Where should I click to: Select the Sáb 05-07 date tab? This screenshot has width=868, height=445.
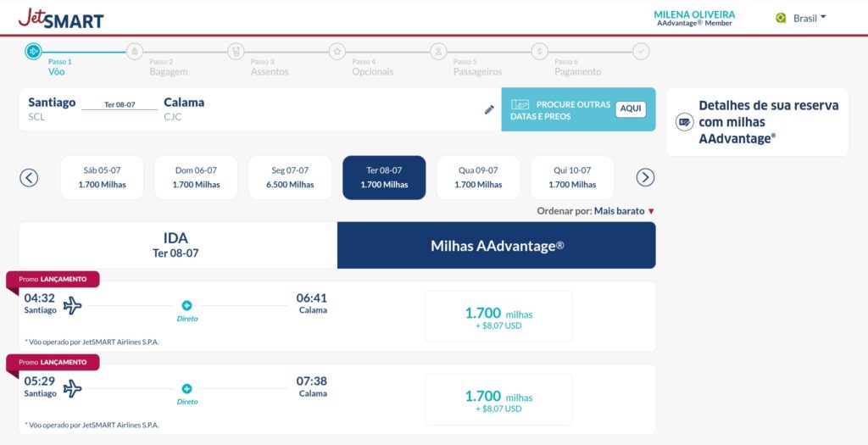point(102,178)
